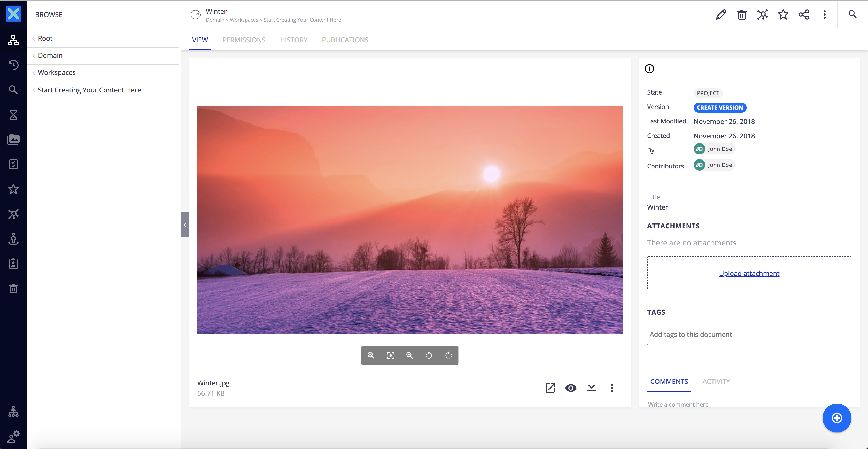The image size is (868, 449).
Task: Add to collection from top toolbar
Action: (x=763, y=14)
